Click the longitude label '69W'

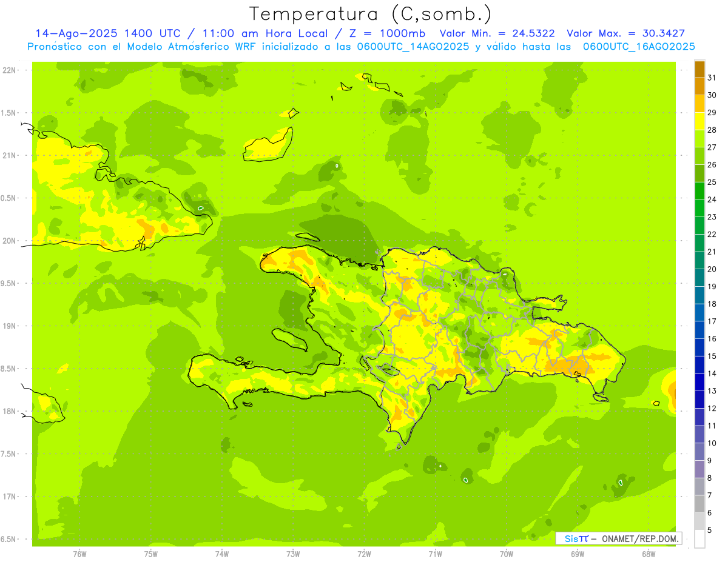pyautogui.click(x=578, y=554)
